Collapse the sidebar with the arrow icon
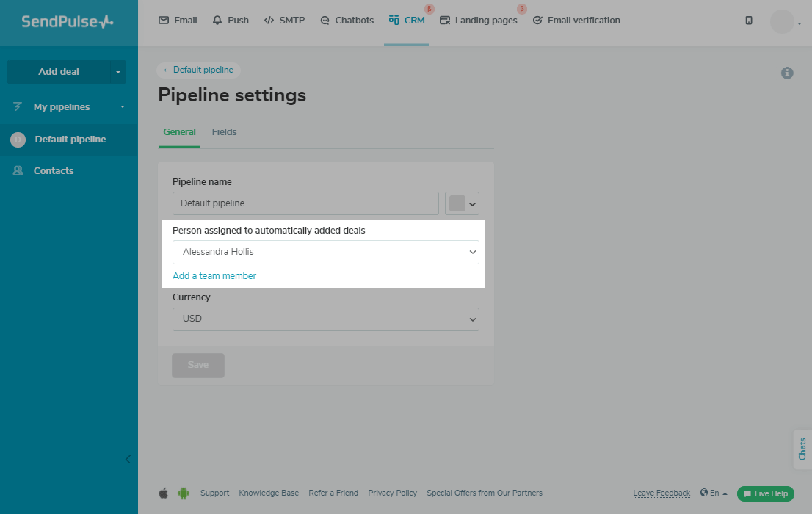812x514 pixels. (128, 460)
